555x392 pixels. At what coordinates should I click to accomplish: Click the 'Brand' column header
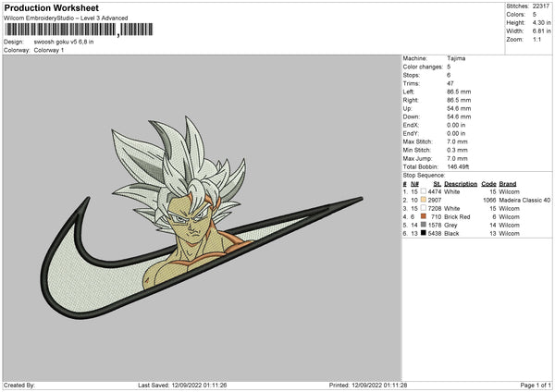[508, 184]
